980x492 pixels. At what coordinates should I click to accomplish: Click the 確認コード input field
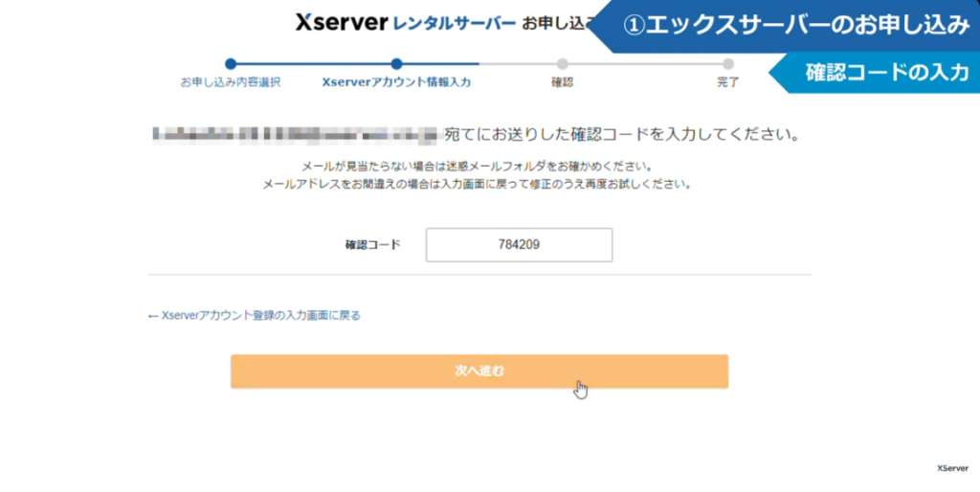(519, 245)
